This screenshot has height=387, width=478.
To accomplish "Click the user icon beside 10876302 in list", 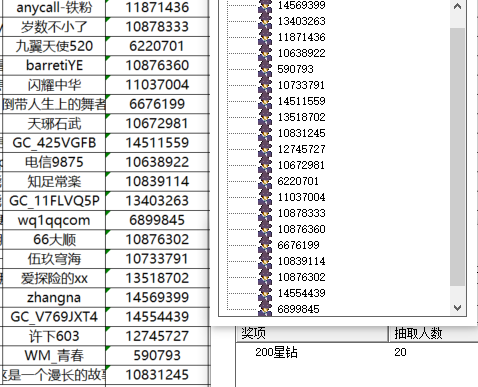I will coord(265,277).
